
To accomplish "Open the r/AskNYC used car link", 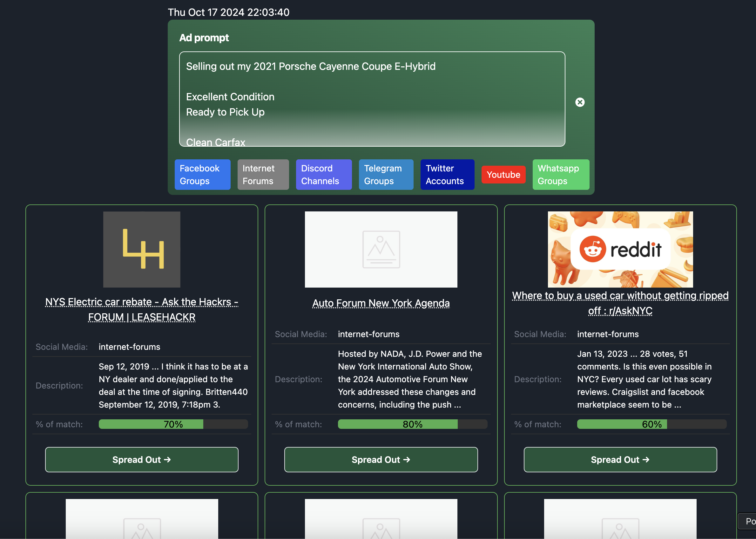I will [x=620, y=303].
